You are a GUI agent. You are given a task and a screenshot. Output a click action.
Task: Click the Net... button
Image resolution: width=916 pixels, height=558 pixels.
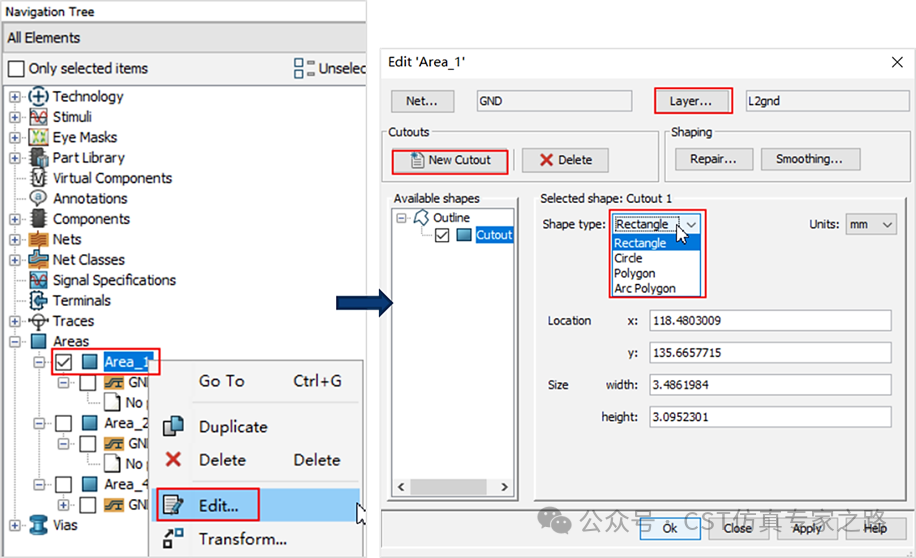422,101
